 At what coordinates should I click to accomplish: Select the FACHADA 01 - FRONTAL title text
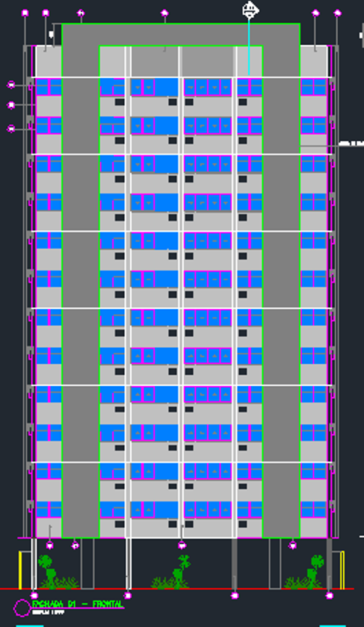click(x=77, y=604)
